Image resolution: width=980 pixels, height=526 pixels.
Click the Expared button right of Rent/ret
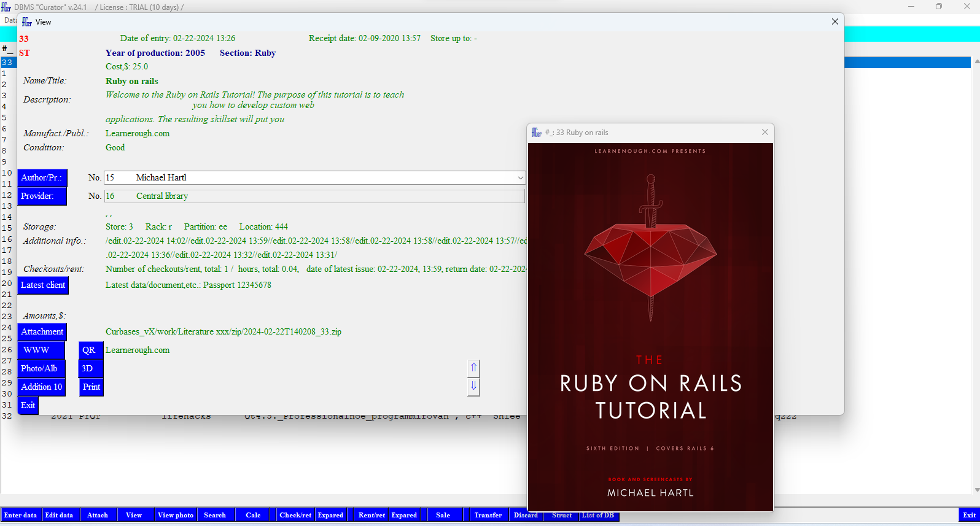(x=404, y=515)
